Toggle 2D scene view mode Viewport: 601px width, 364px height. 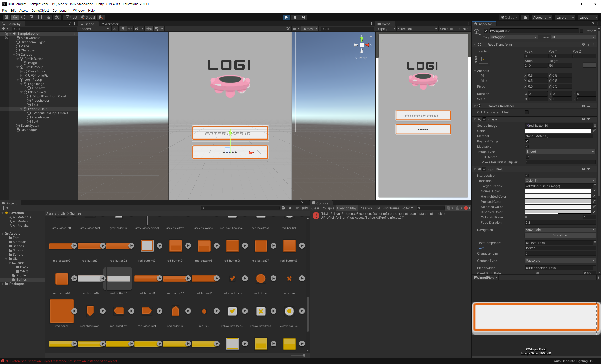115,29
